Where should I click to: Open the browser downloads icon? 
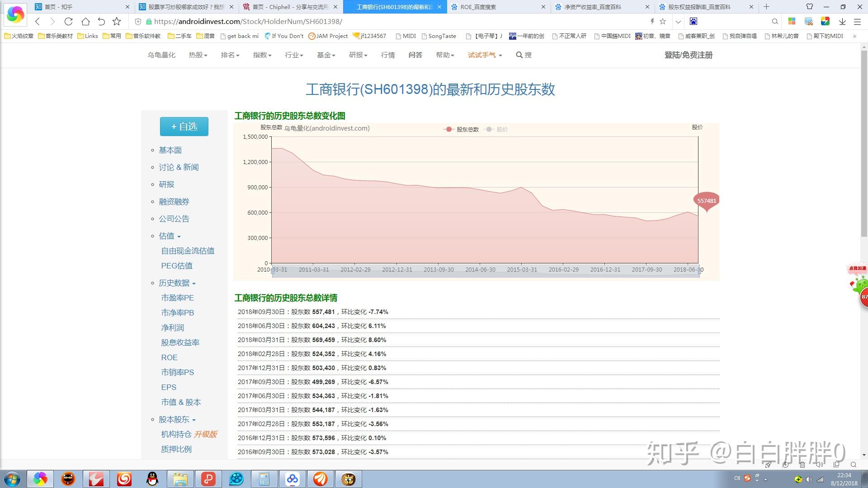[842, 21]
